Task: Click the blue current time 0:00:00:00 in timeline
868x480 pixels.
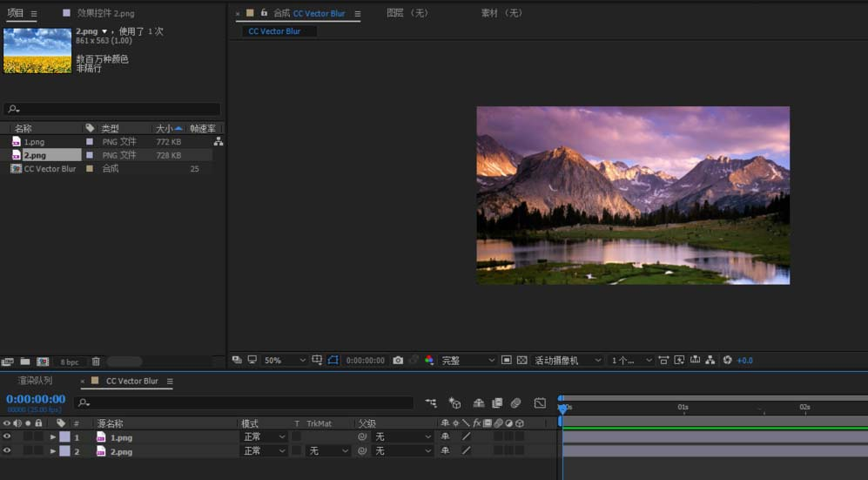Action: pos(36,399)
